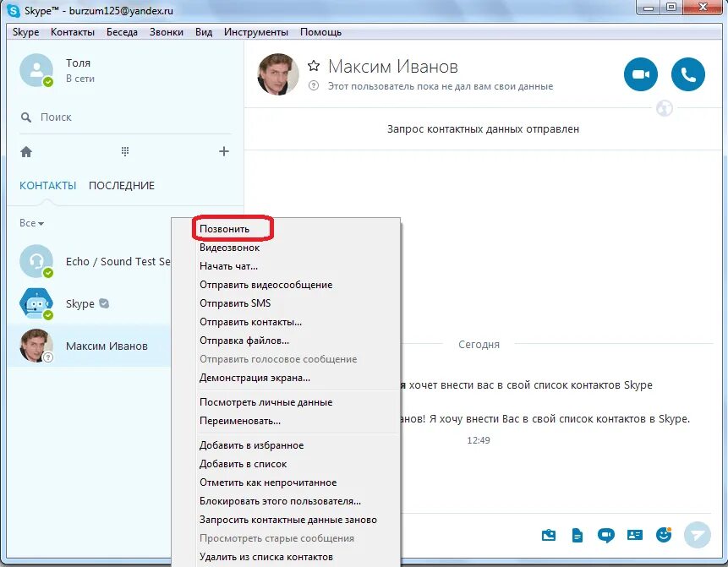The height and width of the screenshot is (567, 728).
Task: Start a voice call using the phone icon
Action: (x=687, y=74)
